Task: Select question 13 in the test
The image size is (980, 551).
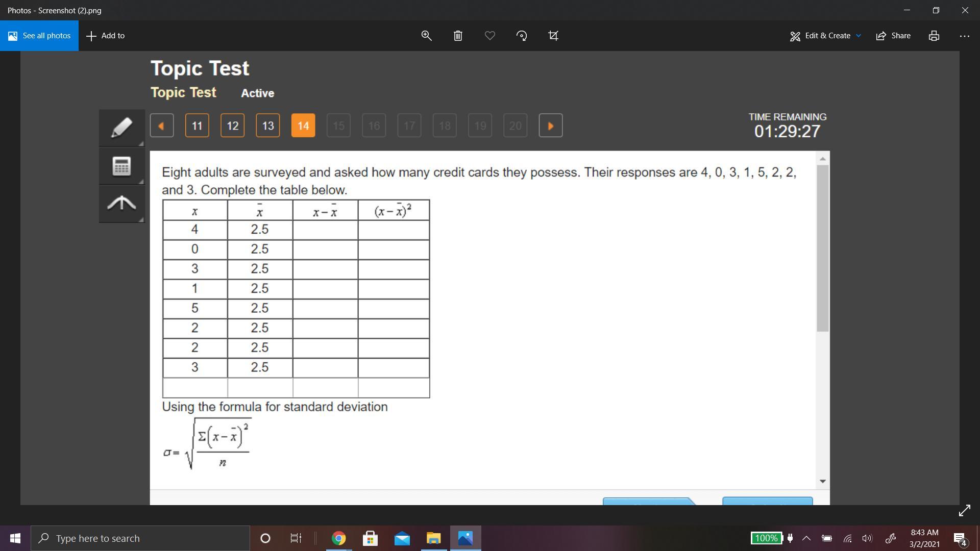Action: tap(268, 126)
